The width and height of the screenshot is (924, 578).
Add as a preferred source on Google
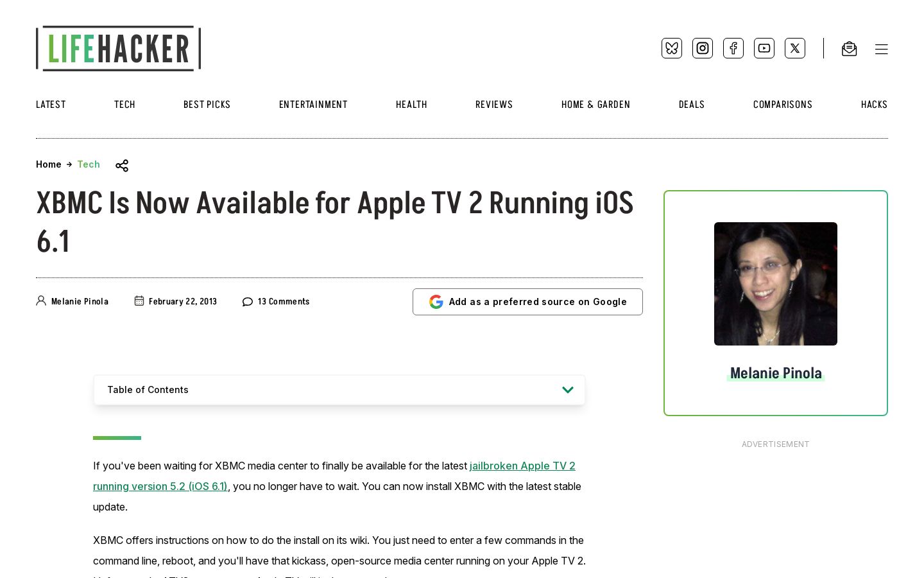[527, 302]
